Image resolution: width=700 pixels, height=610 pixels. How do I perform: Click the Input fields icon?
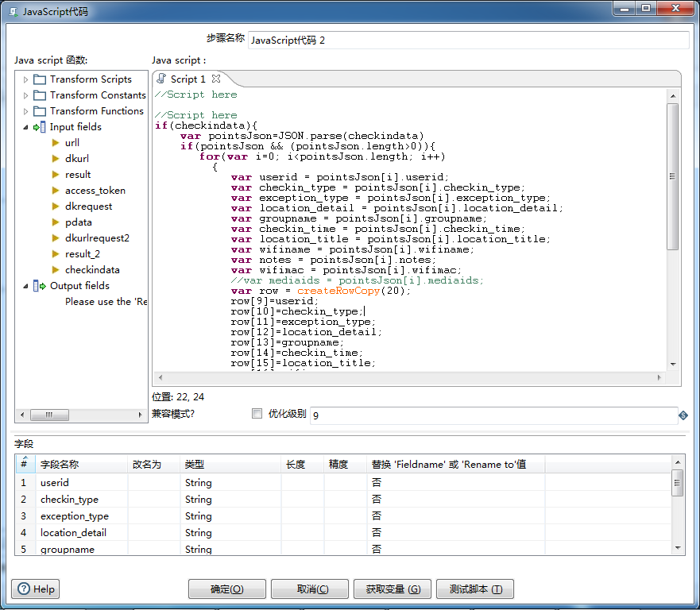40,127
